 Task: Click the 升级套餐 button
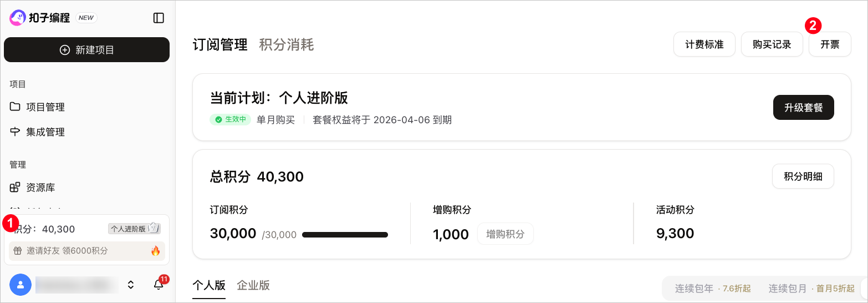(x=803, y=108)
